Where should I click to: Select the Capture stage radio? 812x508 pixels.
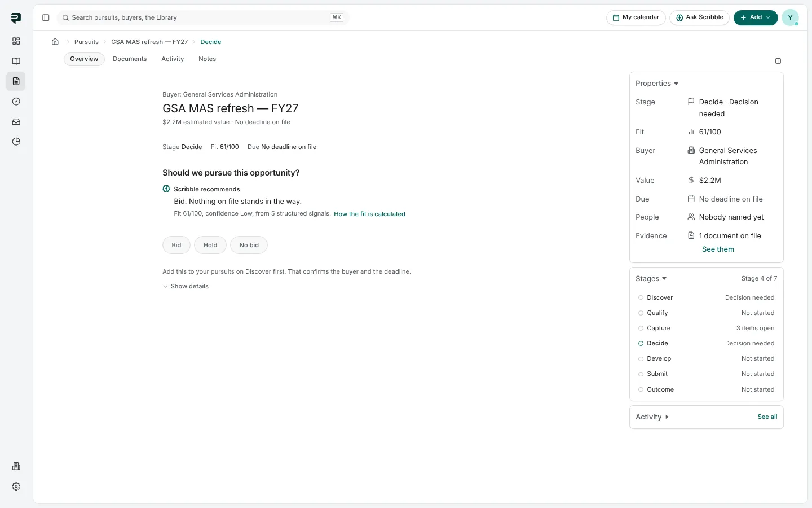point(641,328)
